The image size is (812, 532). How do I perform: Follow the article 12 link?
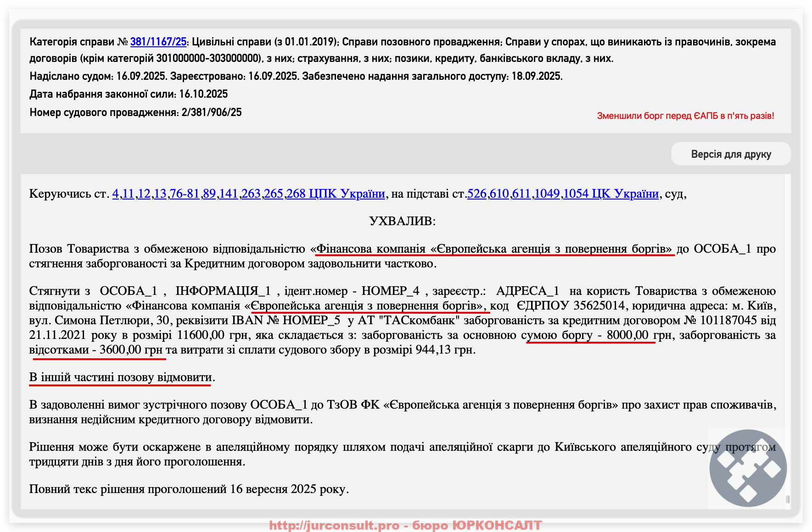144,194
